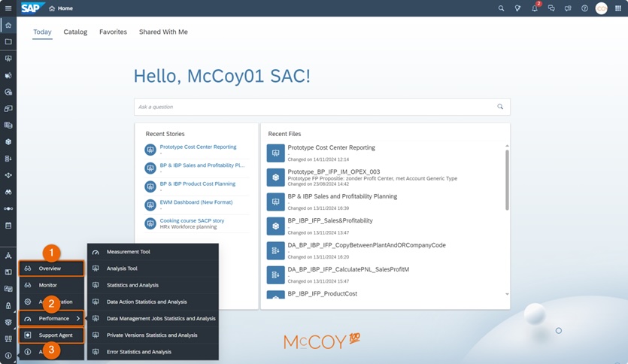The width and height of the screenshot is (628, 364).
Task: Click the Recent Files scrollbar thumb
Action: point(507,180)
